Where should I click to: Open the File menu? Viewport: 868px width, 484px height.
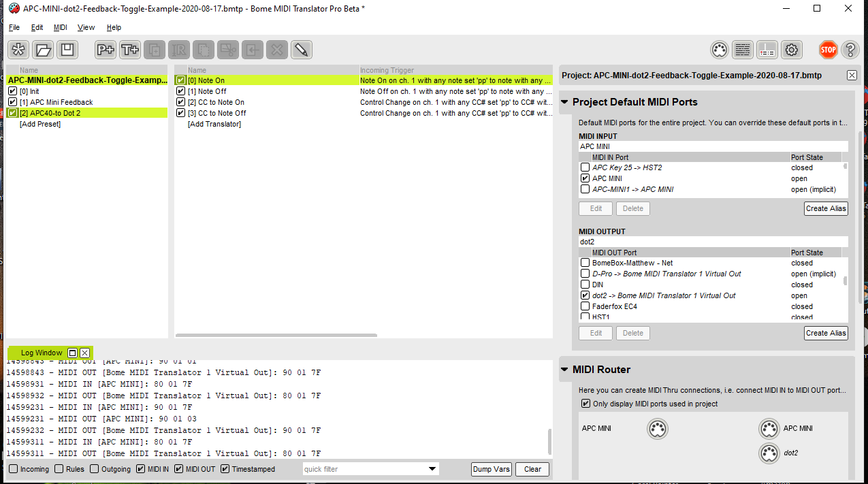pyautogui.click(x=14, y=27)
